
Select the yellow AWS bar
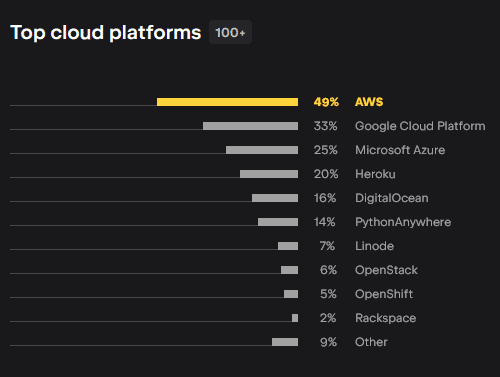[227, 102]
